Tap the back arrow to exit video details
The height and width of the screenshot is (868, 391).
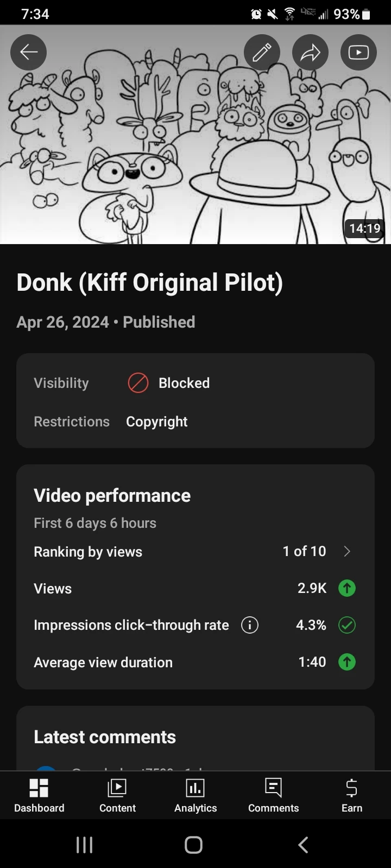point(28,52)
